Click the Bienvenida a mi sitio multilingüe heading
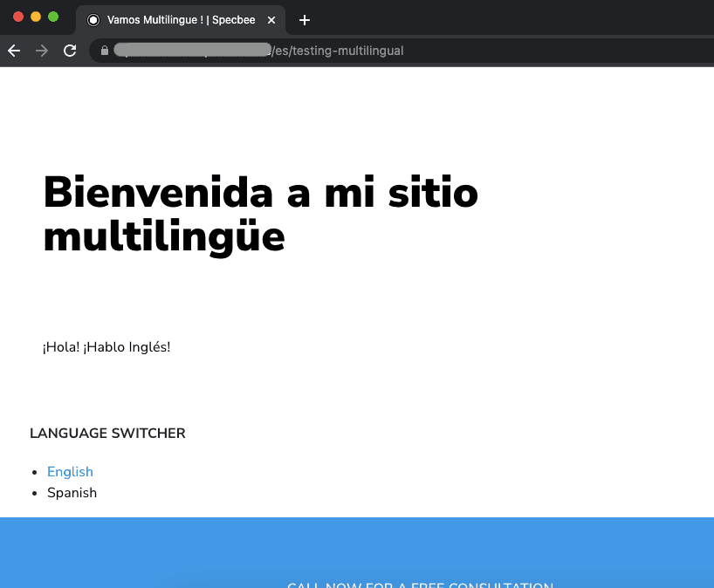Screen dimensions: 714x588 pyautogui.click(x=260, y=215)
